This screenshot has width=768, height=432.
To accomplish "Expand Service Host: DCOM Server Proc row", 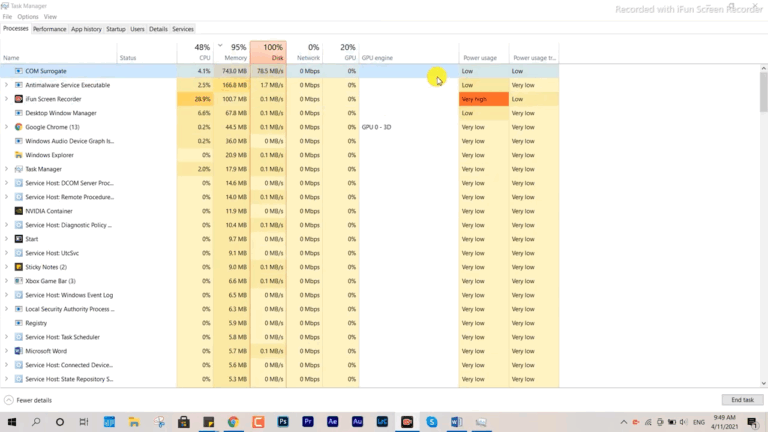I will point(6,183).
